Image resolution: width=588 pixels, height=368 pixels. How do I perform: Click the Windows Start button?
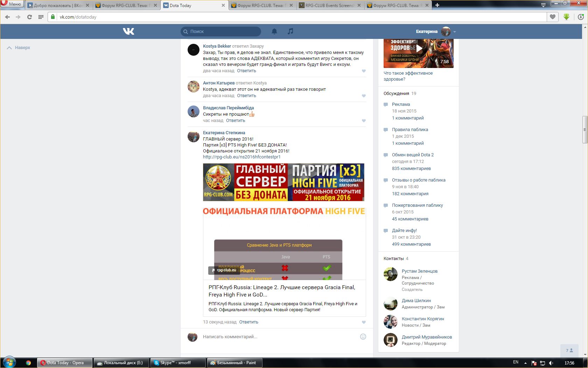tap(9, 362)
